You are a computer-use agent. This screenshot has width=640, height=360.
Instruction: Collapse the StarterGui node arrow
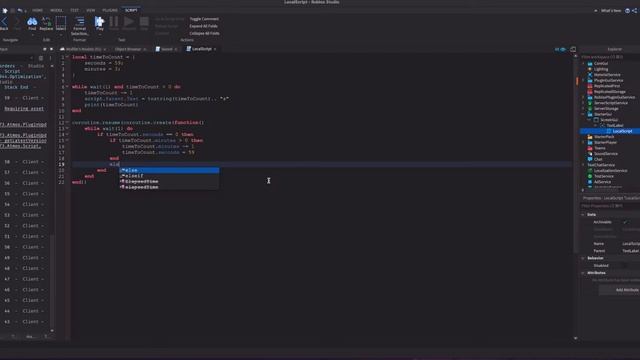pyautogui.click(x=583, y=114)
